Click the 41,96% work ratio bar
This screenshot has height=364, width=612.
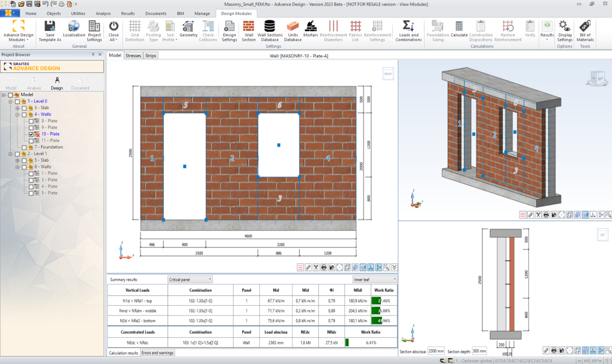[x=384, y=321]
